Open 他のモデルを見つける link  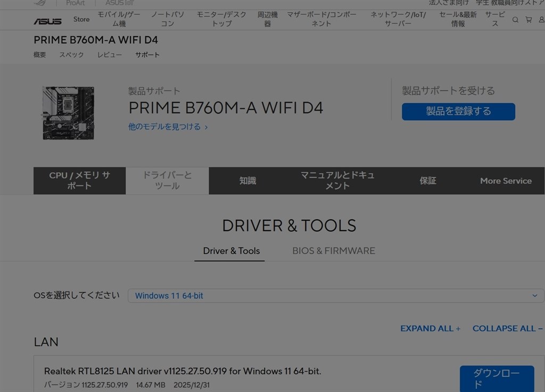[x=165, y=127]
